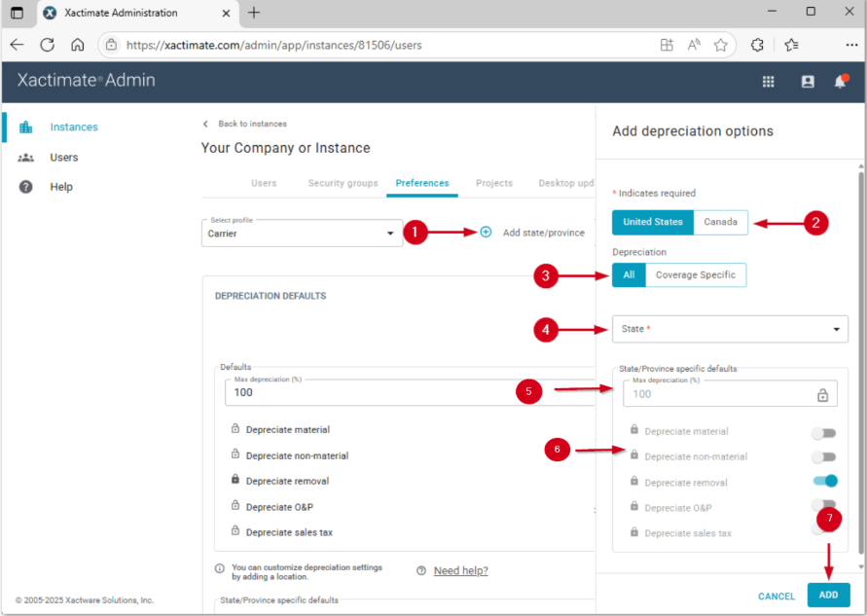
Task: Click the defaults Max depreciation field
Action: (410, 392)
